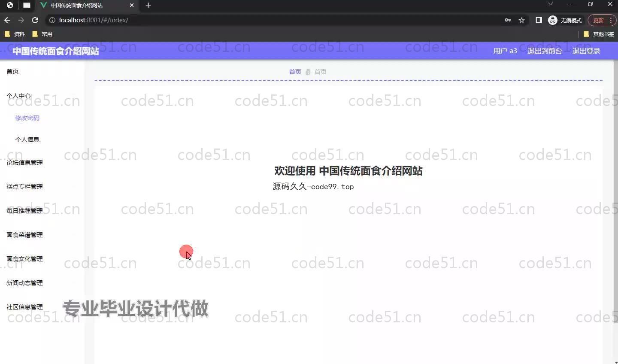Image resolution: width=618 pixels, height=364 pixels.
Task: Go back with the browser back arrow
Action: point(7,20)
